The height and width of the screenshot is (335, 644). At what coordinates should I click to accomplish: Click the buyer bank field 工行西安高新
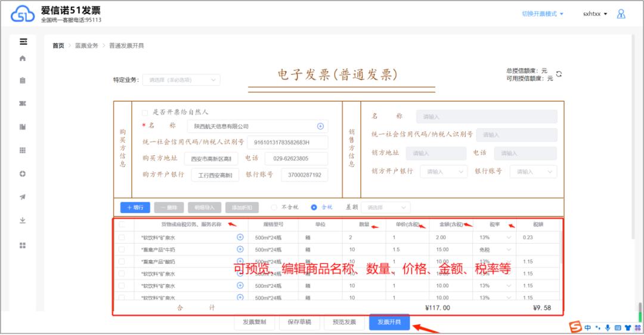click(215, 176)
